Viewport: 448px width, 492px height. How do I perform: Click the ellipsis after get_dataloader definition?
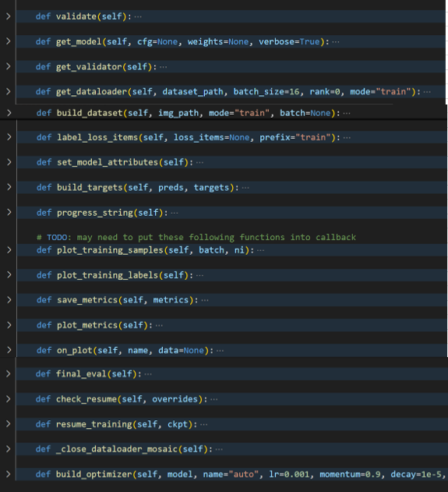click(x=427, y=92)
